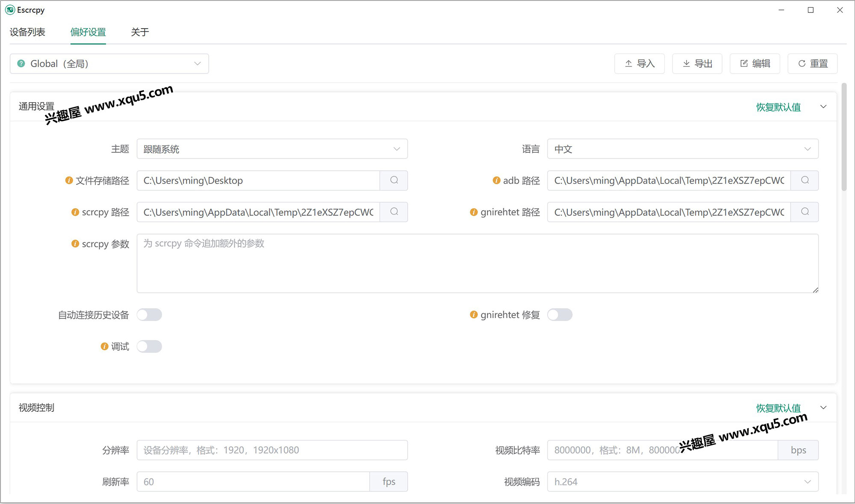Open the 视频编码 h.264 dropdown
Viewport: 855px width, 504px height.
[x=683, y=482]
